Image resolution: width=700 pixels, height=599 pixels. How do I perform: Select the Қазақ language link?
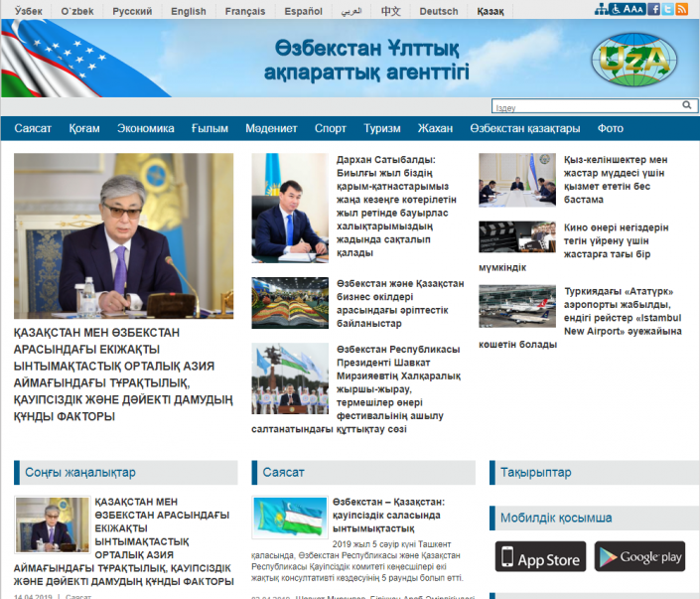tap(490, 11)
